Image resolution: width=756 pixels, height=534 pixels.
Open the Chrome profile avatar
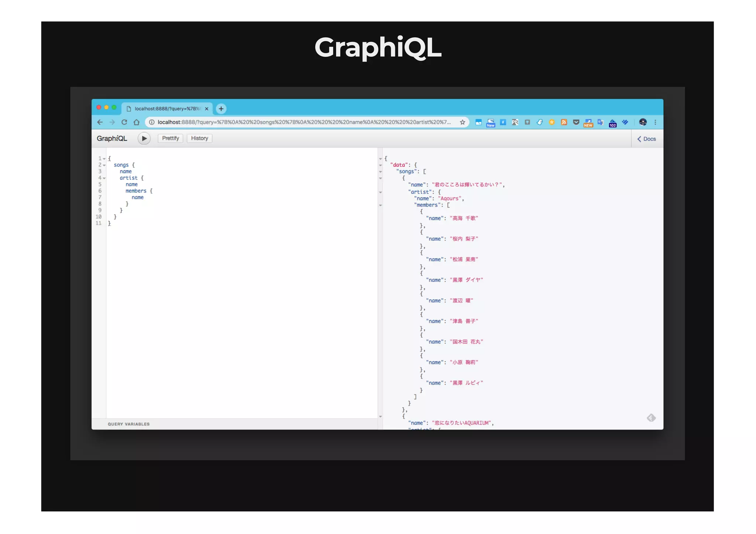point(643,122)
